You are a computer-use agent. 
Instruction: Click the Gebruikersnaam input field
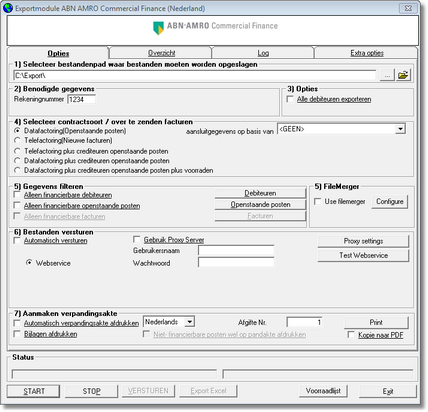pyautogui.click(x=236, y=250)
